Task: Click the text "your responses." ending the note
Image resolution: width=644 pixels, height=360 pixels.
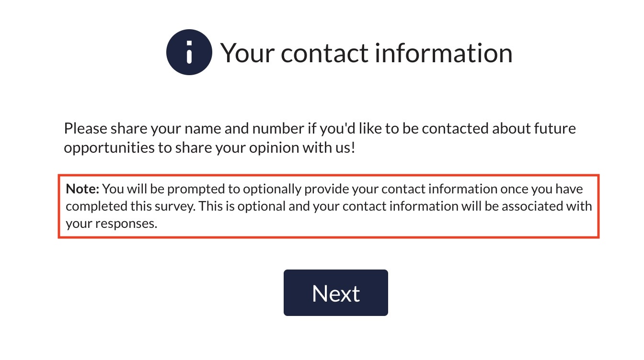Action: pos(112,224)
